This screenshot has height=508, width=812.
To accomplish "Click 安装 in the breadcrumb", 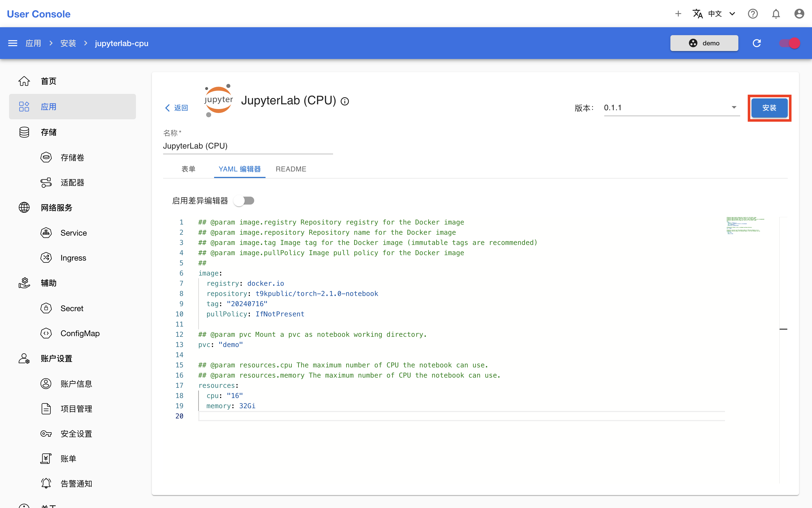I will [68, 43].
